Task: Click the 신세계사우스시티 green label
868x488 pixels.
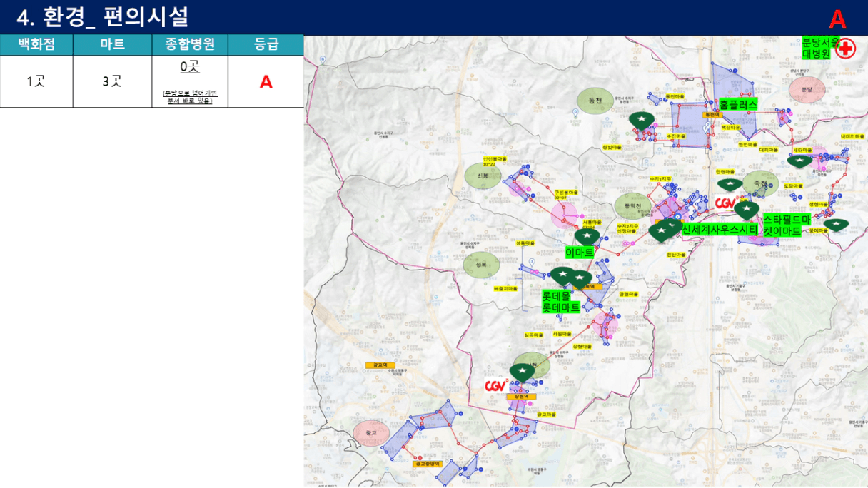Action: [720, 229]
